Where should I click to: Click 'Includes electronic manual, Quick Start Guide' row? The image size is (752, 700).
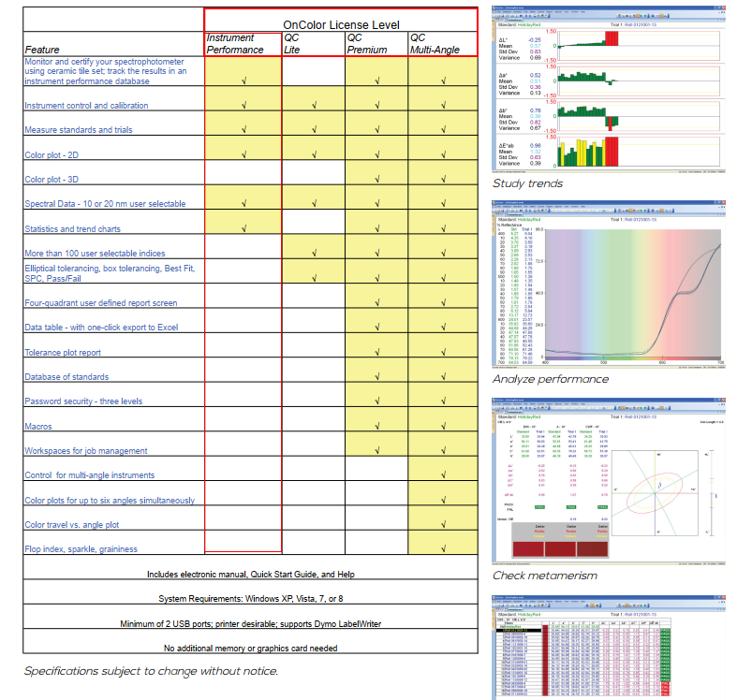click(250, 567)
